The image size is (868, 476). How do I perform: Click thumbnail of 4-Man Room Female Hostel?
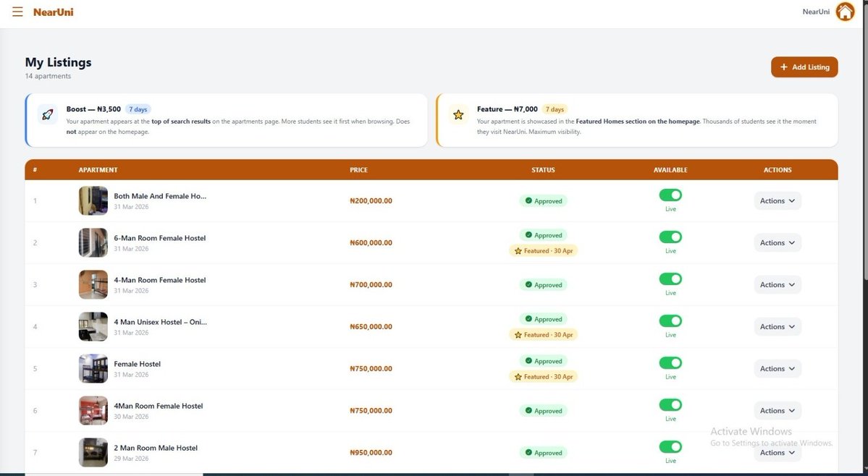[93, 285]
